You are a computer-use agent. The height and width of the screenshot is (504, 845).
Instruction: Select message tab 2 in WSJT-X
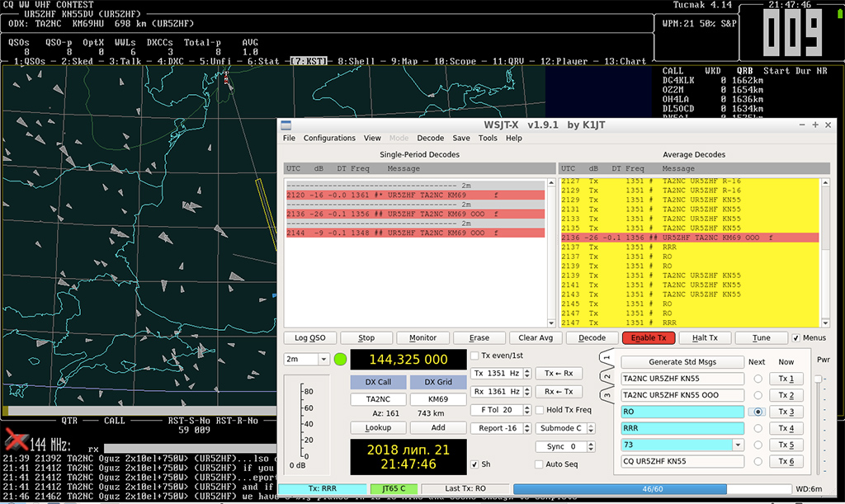click(x=607, y=376)
